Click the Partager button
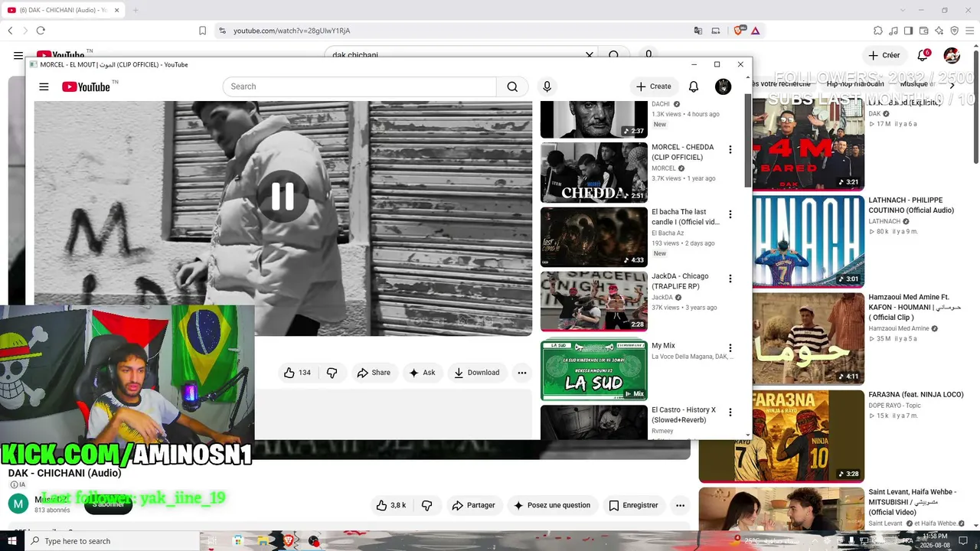 pyautogui.click(x=473, y=505)
